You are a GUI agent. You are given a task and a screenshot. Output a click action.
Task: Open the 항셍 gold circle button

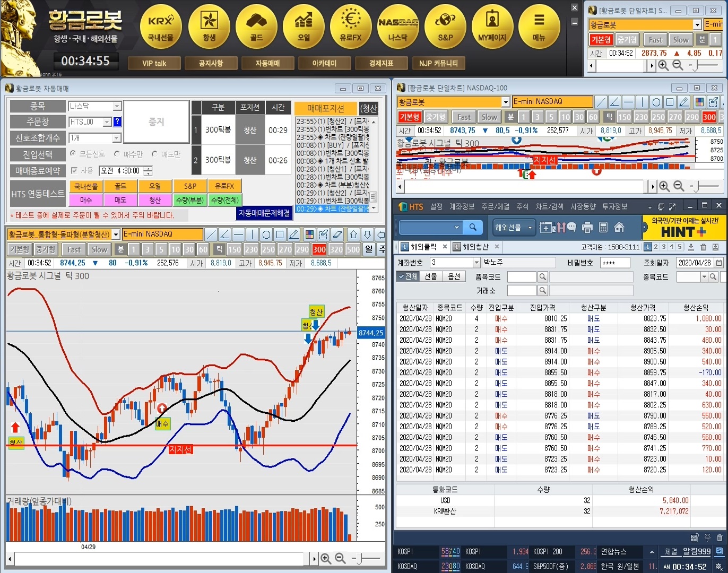(209, 28)
